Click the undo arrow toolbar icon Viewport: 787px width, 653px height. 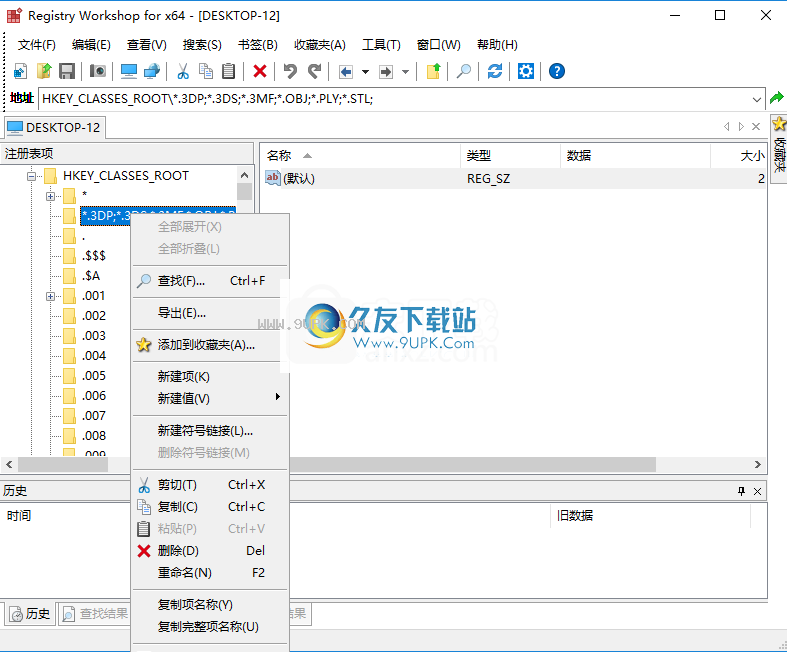290,71
